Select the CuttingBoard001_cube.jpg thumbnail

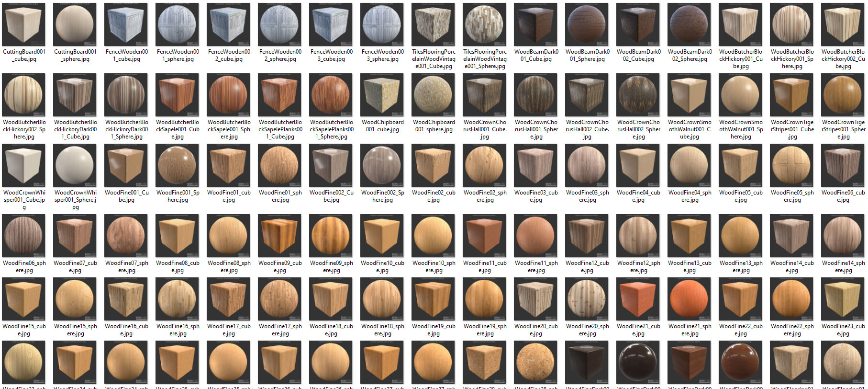[x=24, y=24]
